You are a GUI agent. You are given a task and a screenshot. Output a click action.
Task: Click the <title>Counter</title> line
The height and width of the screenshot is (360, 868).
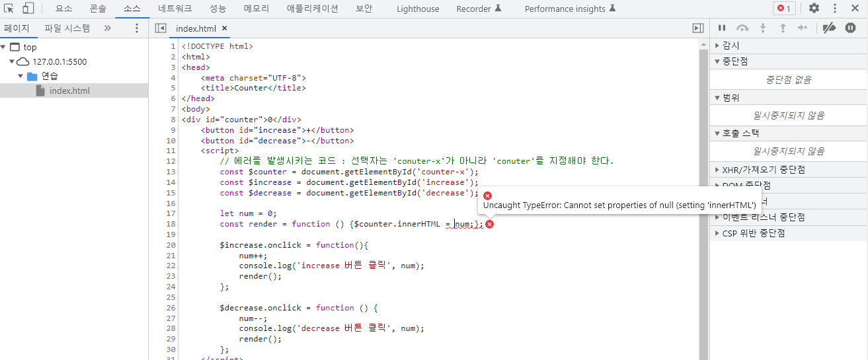[253, 88]
